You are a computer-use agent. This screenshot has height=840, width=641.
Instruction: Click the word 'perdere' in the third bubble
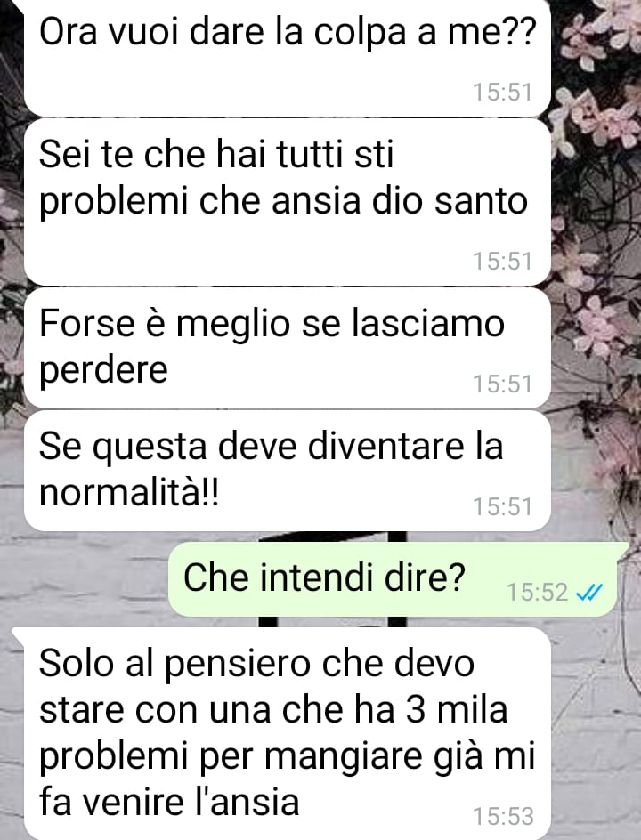(x=103, y=371)
